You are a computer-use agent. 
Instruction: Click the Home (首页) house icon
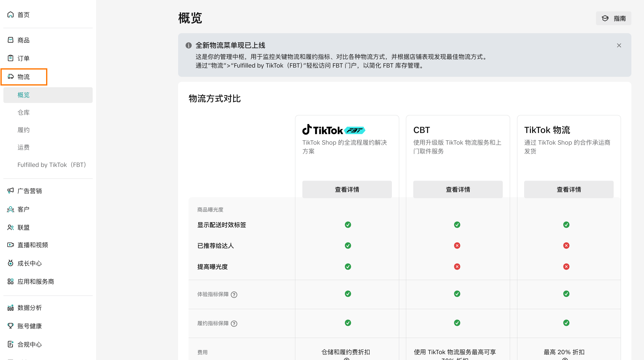(10, 15)
